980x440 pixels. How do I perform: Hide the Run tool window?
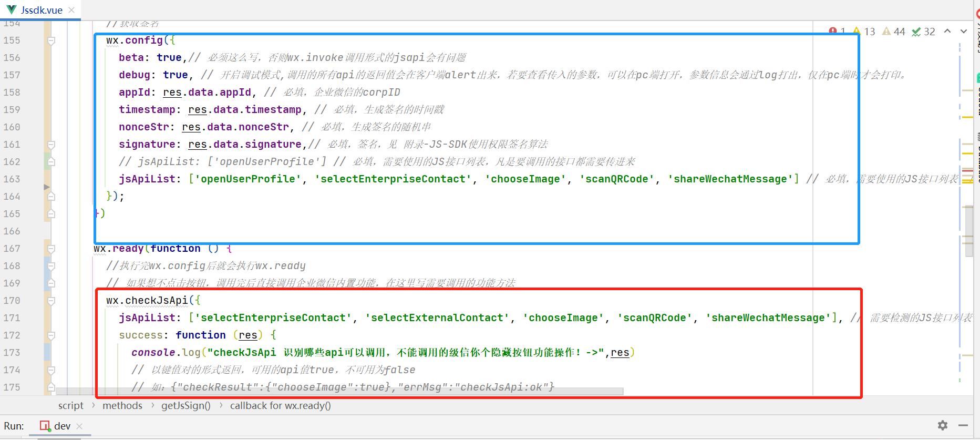(963, 425)
